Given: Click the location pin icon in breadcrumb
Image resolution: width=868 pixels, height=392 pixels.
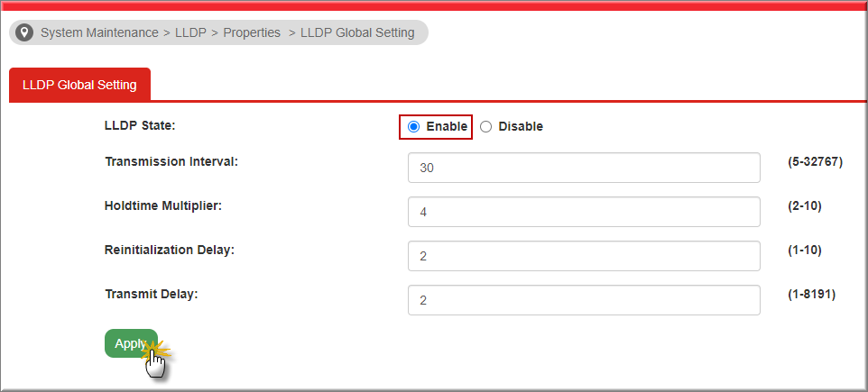Looking at the screenshot, I should point(24,32).
